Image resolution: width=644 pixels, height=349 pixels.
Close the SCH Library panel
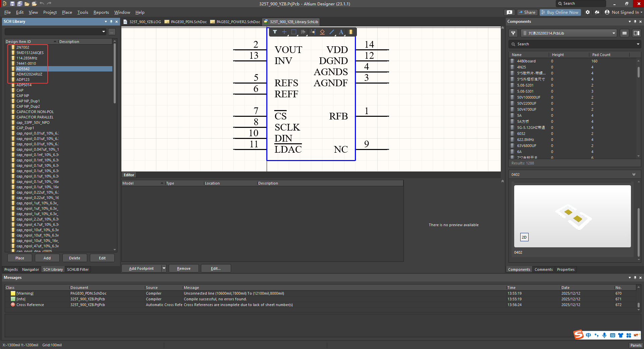click(116, 21)
